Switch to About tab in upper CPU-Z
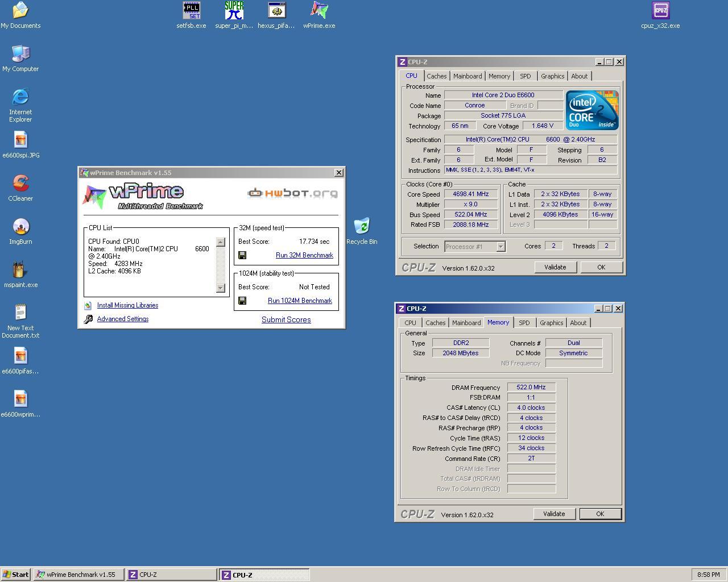 pyautogui.click(x=580, y=76)
